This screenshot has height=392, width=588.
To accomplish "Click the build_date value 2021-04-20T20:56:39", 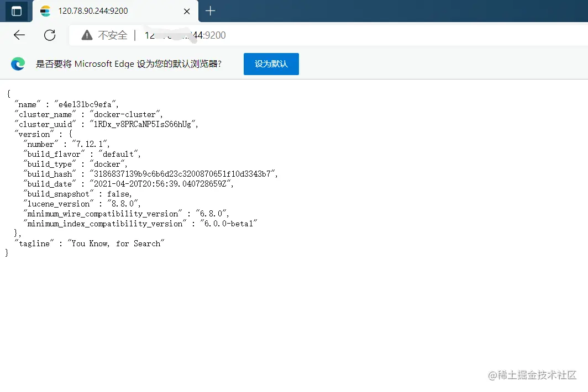I will coord(160,184).
